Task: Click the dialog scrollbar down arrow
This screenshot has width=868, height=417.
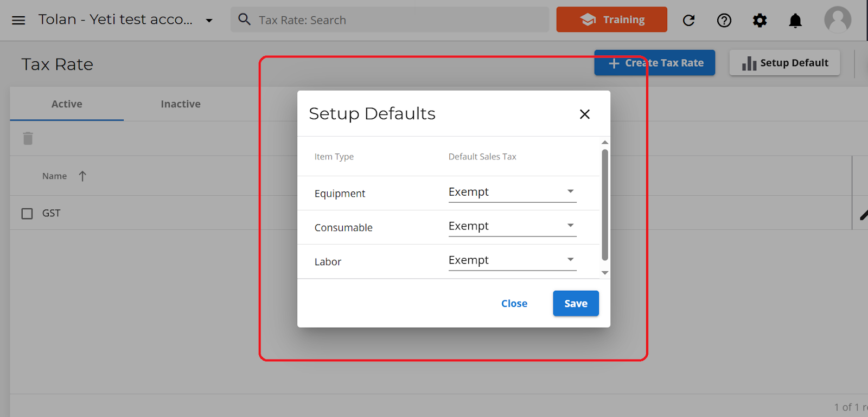Action: click(605, 273)
